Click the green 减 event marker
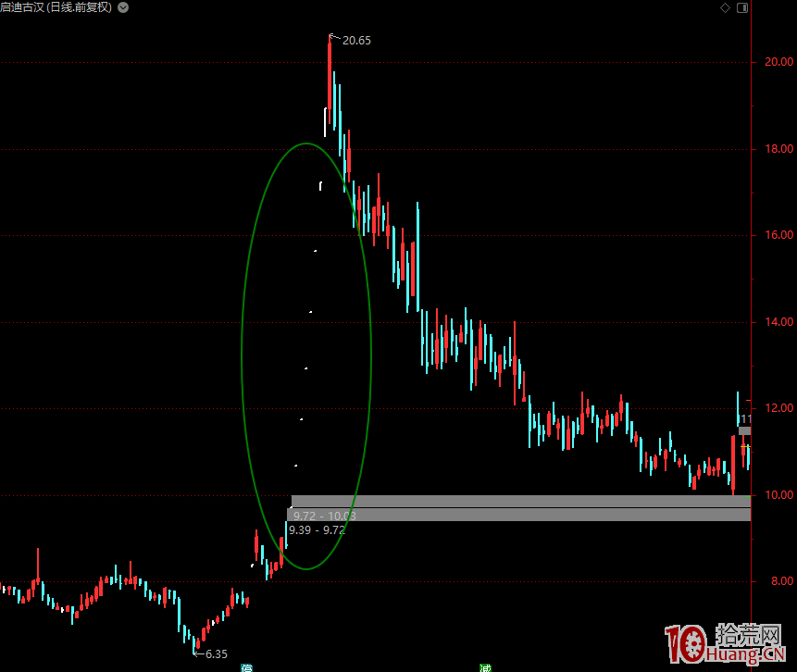The image size is (797, 672). tap(485, 668)
